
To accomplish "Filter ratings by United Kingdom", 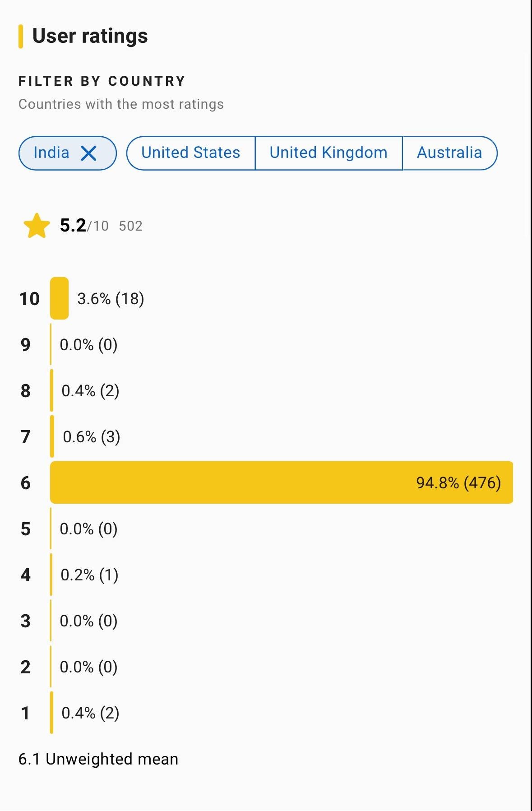I will point(328,153).
